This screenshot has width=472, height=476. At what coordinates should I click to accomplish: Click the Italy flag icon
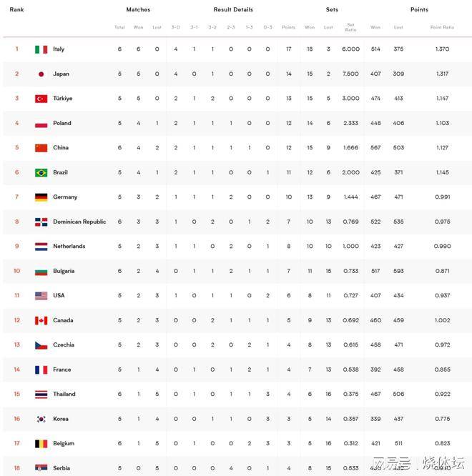pos(41,49)
